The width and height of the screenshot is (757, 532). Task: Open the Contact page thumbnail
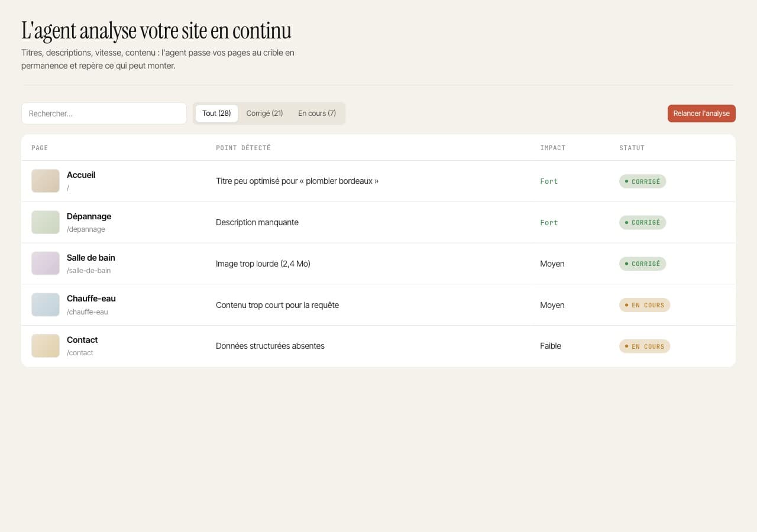(x=46, y=346)
